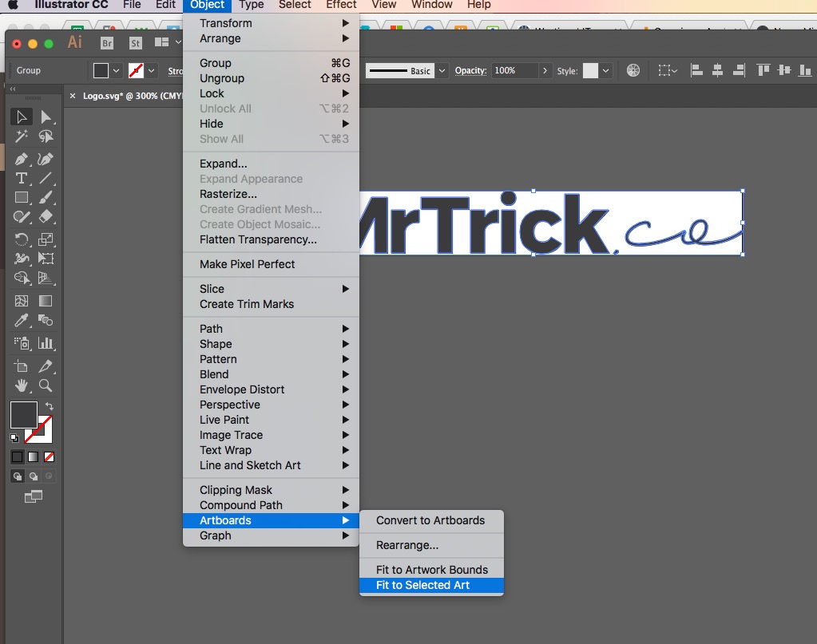Select the Type tool
Image resolution: width=817 pixels, height=644 pixels.
(21, 178)
